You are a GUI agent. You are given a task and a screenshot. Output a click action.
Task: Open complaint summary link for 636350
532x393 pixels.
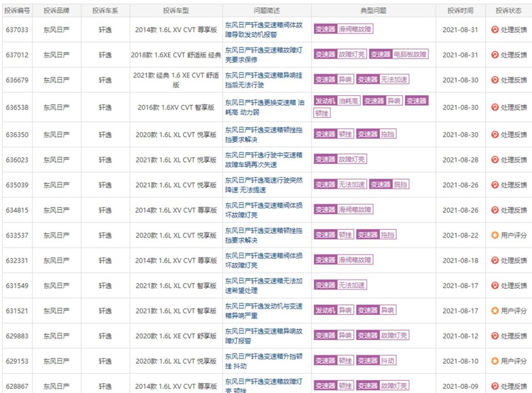point(264,134)
